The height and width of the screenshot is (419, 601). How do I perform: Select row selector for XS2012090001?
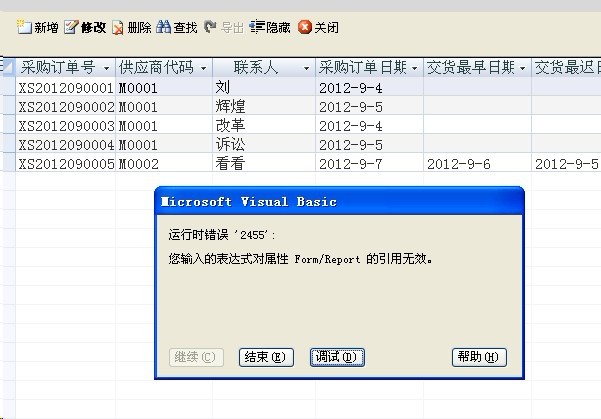coord(8,87)
